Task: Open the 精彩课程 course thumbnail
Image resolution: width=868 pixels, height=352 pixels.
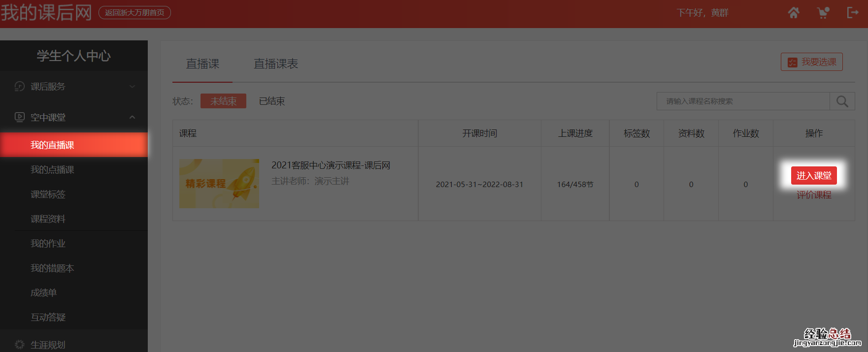Action: (219, 184)
